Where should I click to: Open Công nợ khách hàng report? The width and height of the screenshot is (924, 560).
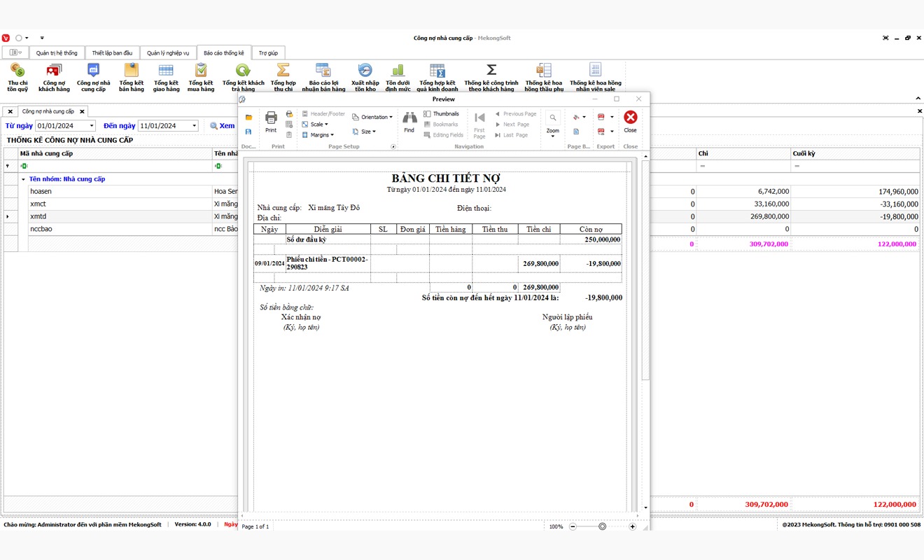[x=54, y=77]
